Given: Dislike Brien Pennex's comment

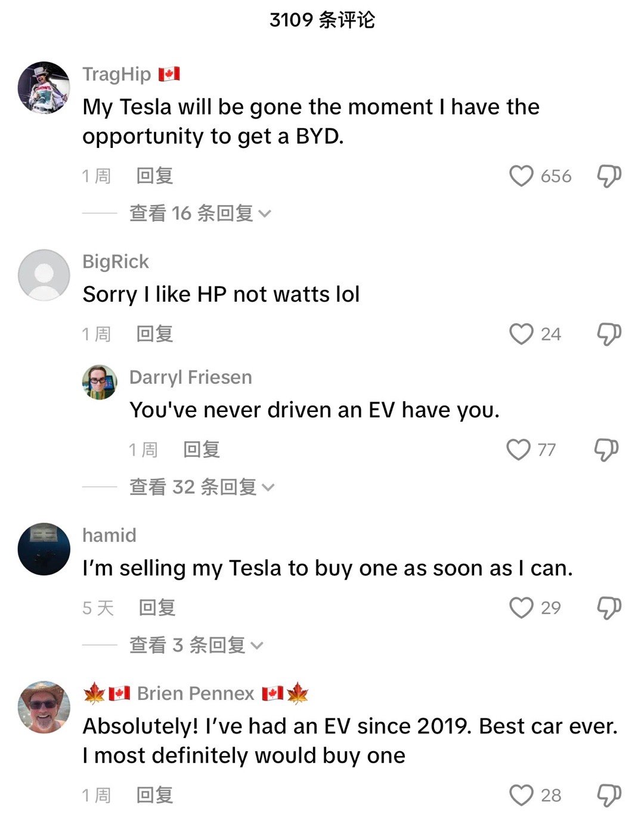Looking at the screenshot, I should pos(609,795).
